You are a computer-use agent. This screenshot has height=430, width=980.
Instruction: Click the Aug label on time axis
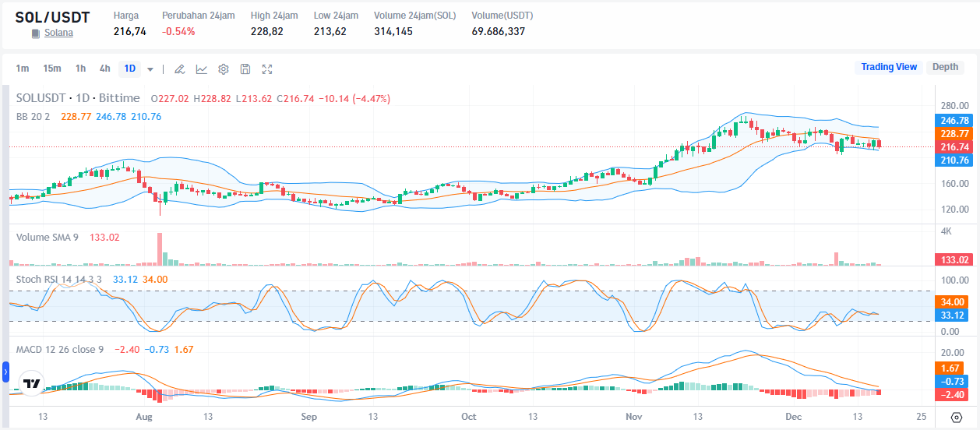144,418
